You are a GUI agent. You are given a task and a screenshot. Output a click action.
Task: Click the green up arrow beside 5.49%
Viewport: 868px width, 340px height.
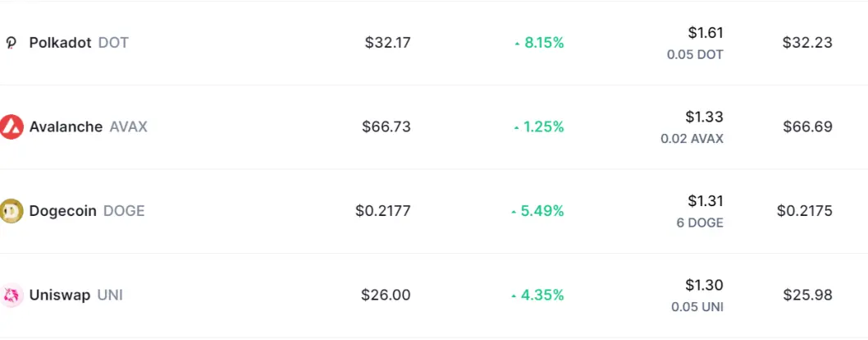click(514, 212)
